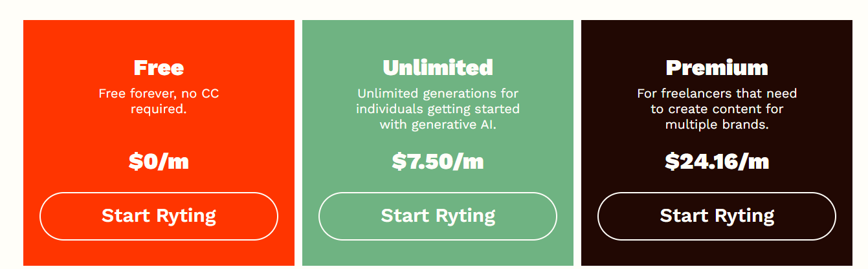Choose Start Ryting under the Premium plan
The width and height of the screenshot is (868, 269).
tap(717, 216)
